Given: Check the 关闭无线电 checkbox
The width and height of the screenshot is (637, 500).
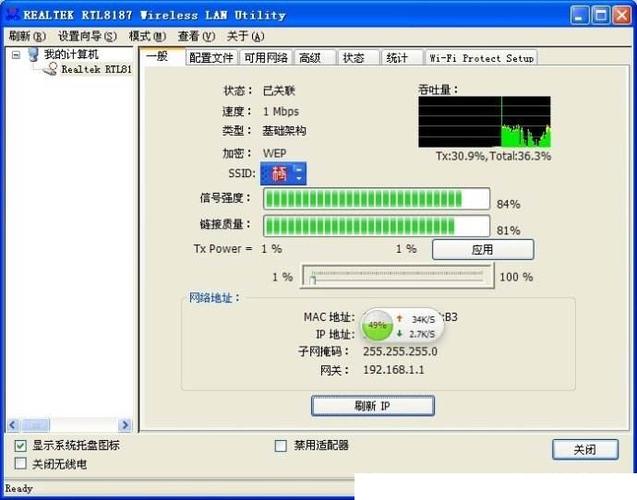Looking at the screenshot, I should point(20,463).
